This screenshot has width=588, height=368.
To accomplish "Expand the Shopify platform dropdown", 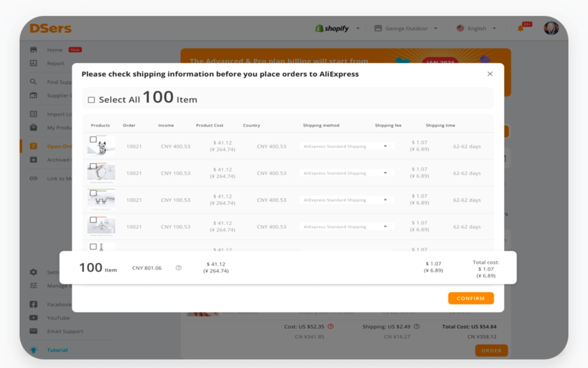I will (x=358, y=28).
